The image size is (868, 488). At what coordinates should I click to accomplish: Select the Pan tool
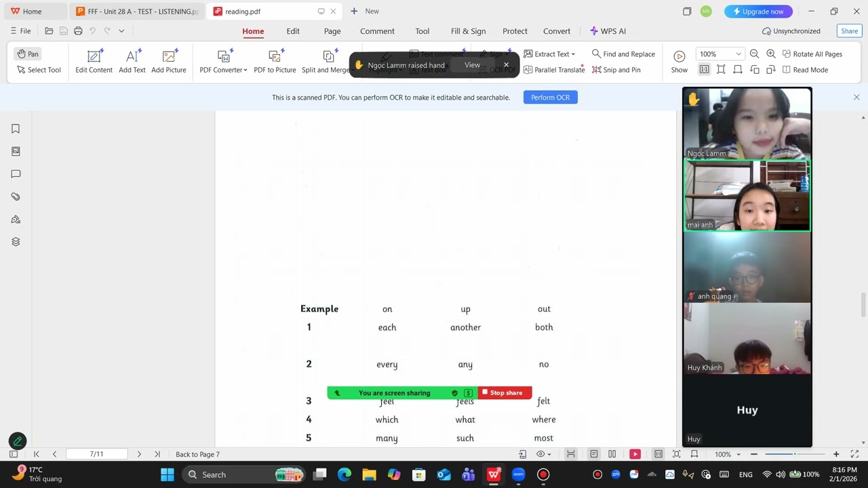point(28,54)
